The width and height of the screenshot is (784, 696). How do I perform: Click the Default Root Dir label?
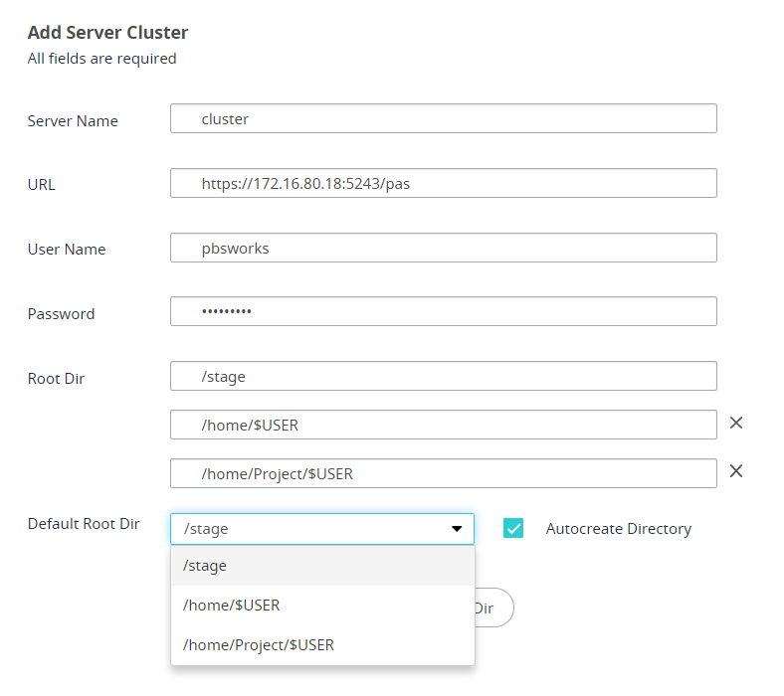84,524
